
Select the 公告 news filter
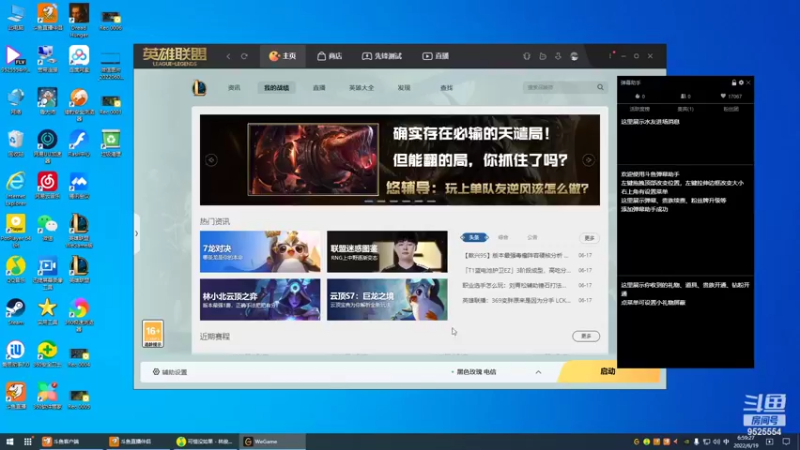[532, 237]
